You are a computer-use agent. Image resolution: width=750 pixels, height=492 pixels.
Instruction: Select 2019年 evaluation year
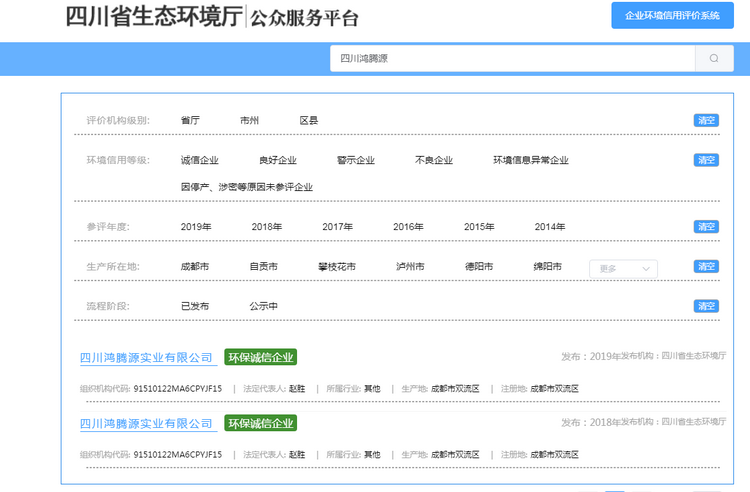tap(196, 227)
